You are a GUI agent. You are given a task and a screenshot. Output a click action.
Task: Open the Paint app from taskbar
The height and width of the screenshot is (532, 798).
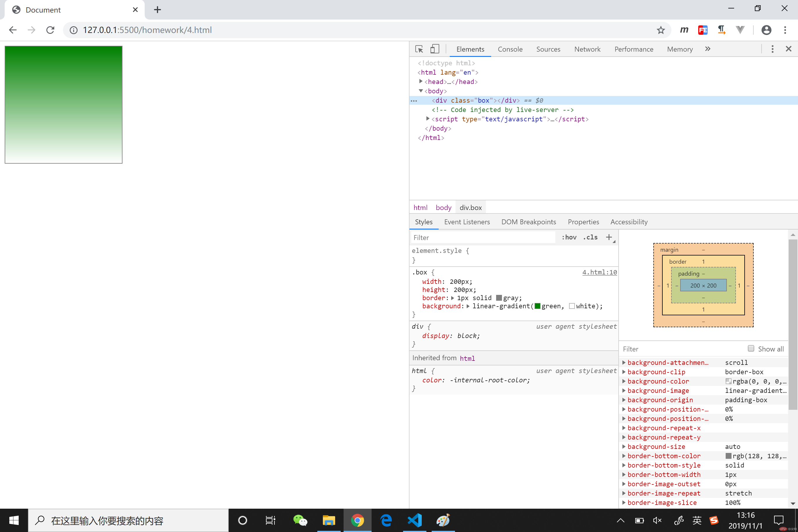(x=443, y=520)
